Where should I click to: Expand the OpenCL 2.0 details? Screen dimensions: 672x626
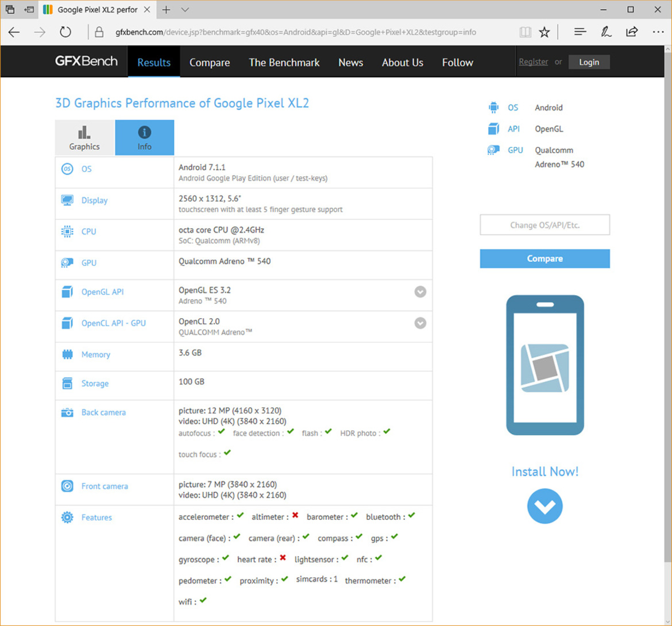pyautogui.click(x=420, y=323)
